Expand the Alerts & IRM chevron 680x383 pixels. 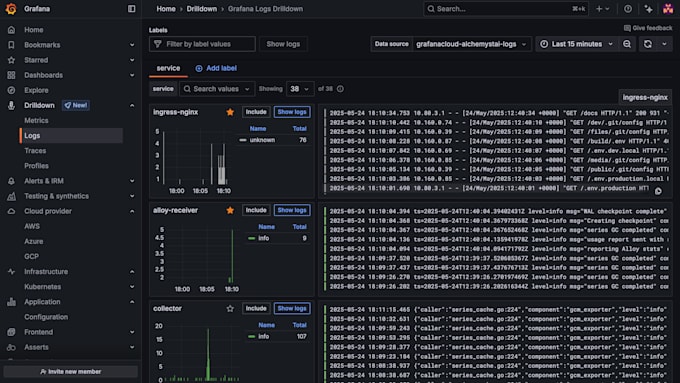132,181
